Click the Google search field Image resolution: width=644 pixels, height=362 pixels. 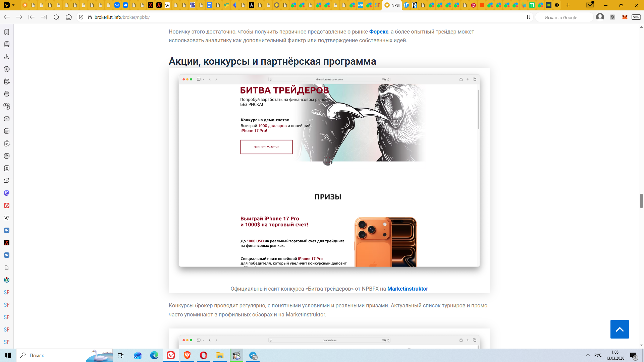564,17
